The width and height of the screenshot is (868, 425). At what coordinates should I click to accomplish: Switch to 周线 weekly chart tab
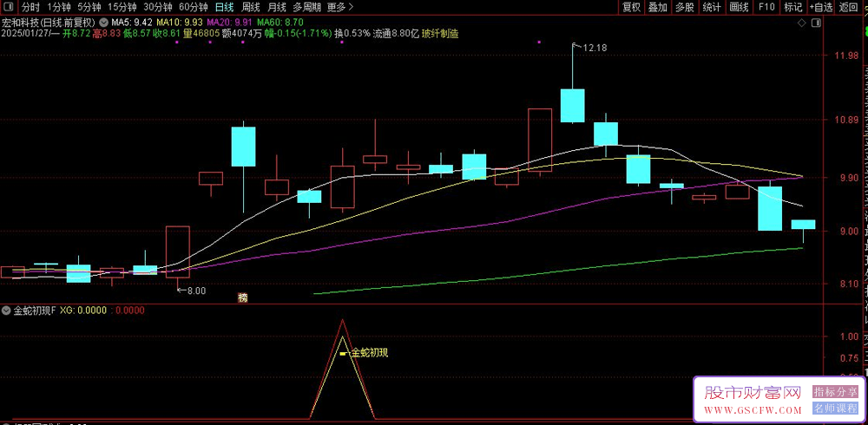click(251, 7)
